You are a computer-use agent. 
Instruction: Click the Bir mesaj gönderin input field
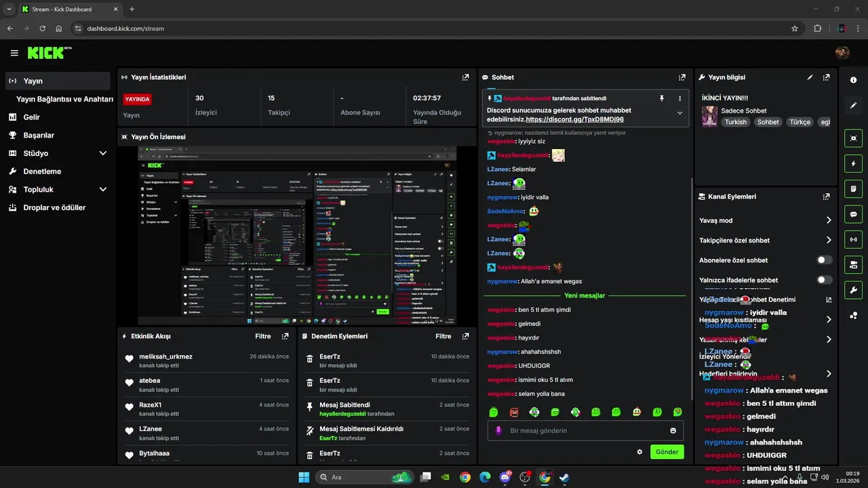pyautogui.click(x=585, y=430)
